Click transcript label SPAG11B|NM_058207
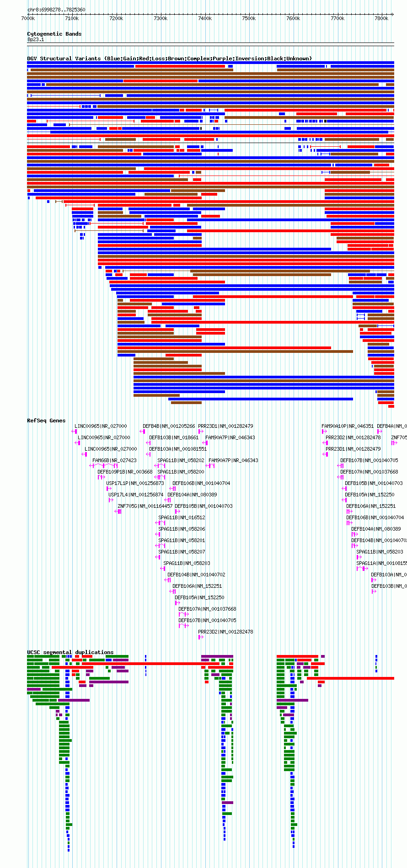The width and height of the screenshot is (407, 868). [182, 552]
